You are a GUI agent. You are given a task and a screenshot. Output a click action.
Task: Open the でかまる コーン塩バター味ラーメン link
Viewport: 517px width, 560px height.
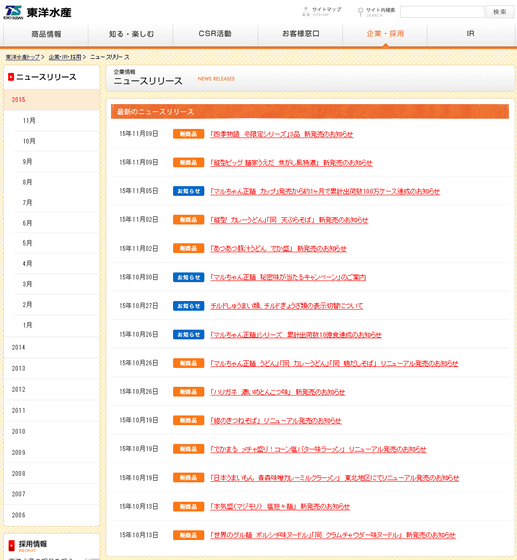tap(318, 449)
